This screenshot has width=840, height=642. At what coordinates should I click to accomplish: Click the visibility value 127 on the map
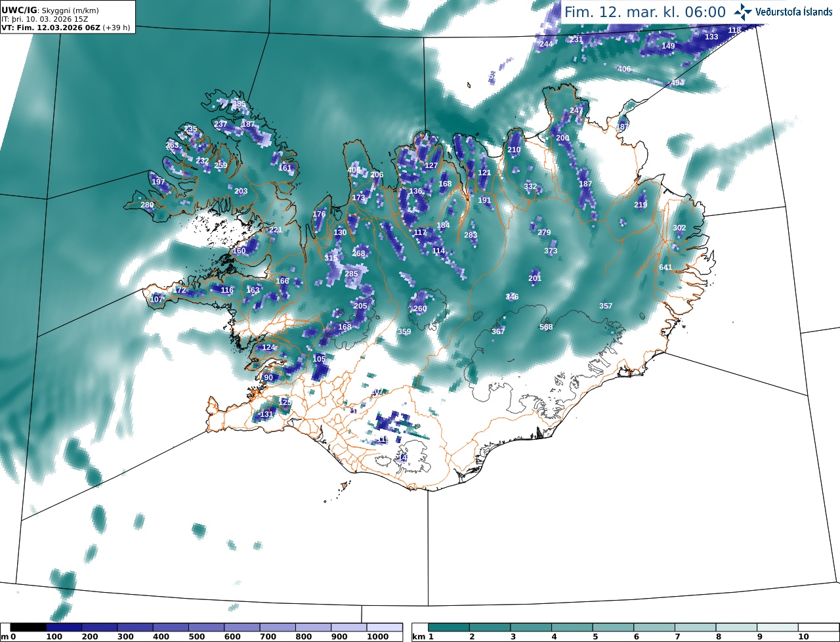[431, 165]
